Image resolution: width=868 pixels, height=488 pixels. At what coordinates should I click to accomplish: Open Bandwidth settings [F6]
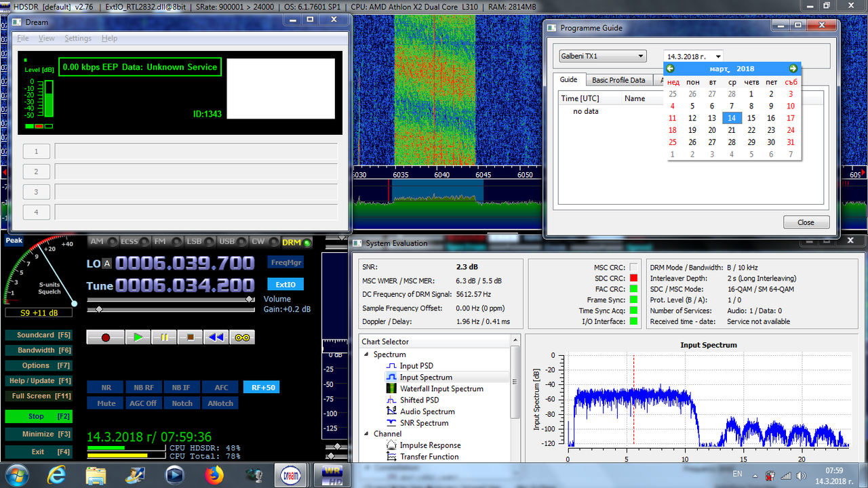[38, 350]
